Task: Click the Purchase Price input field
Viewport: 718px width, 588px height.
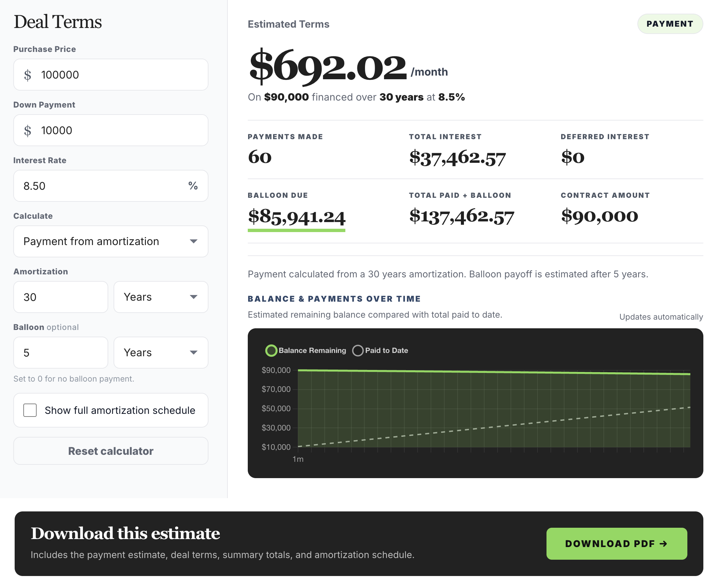Action: tap(111, 75)
